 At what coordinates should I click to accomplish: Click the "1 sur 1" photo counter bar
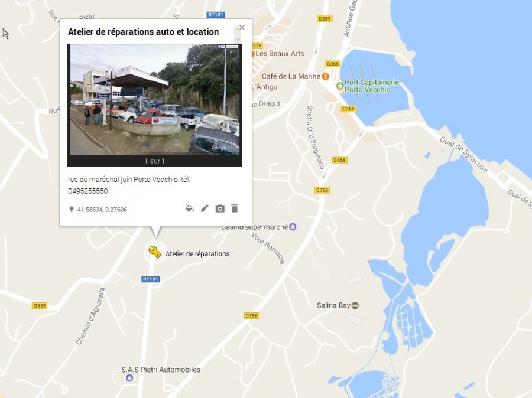coord(155,161)
